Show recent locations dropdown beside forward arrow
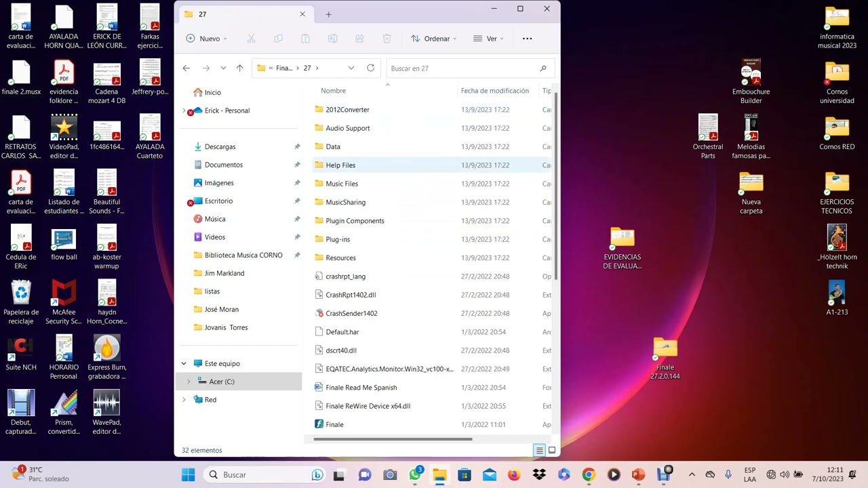 (x=223, y=68)
